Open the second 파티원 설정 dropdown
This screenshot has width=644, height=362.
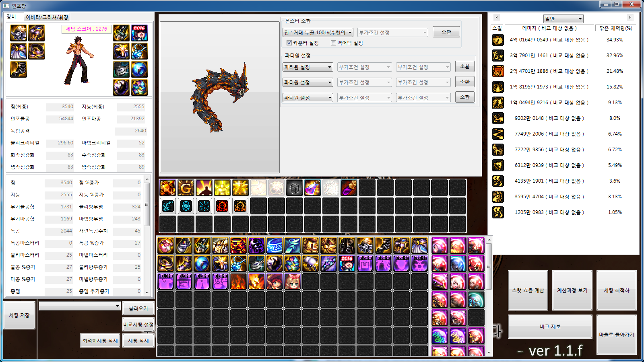pos(308,82)
